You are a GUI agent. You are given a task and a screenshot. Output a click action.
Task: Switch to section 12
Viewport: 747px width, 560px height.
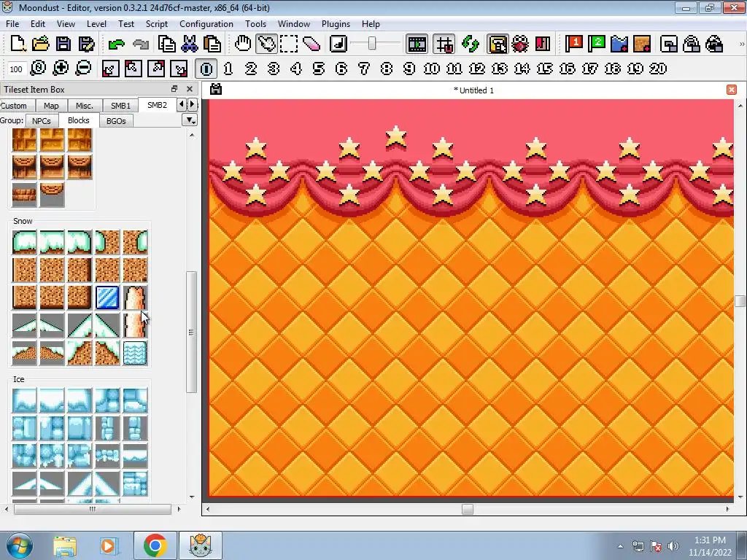pos(477,69)
